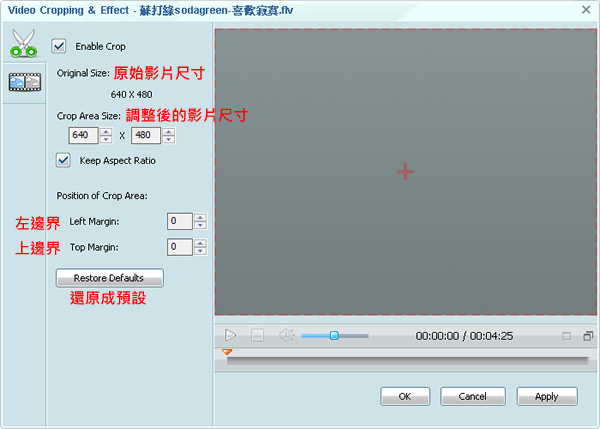Confirm with the OK button
This screenshot has height=429, width=600.
(405, 396)
